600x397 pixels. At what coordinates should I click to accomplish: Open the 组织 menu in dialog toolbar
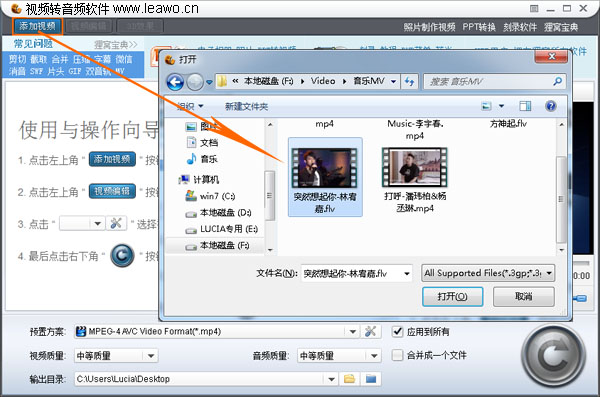pos(189,106)
